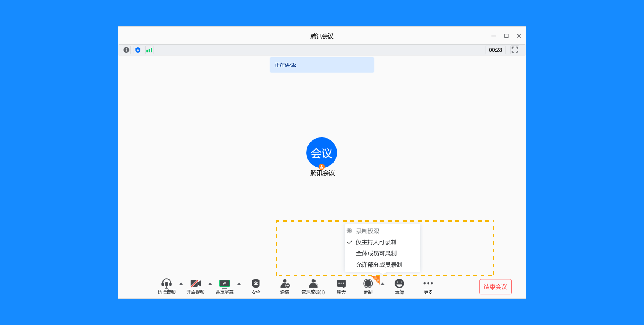
Task: Expand sharing options arrow beside 共享屏幕
Action: click(x=239, y=284)
